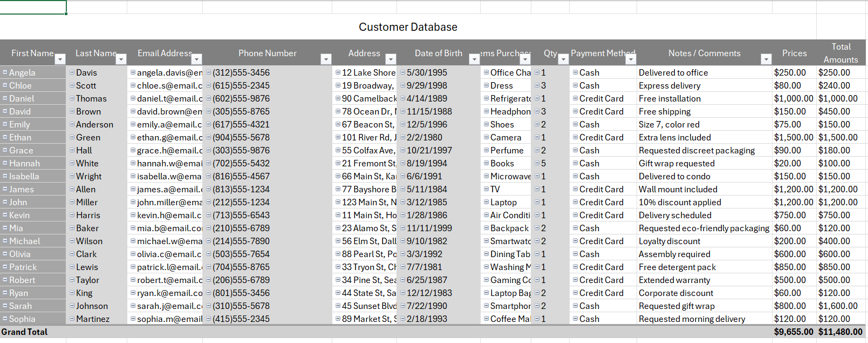
Task: Collapse the group beside last name Harris
Action: click(72, 214)
